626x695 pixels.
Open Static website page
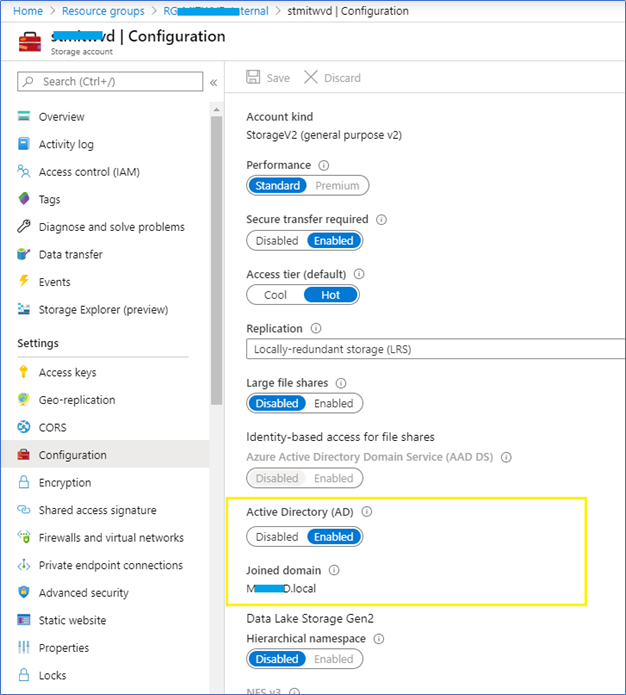(72, 620)
